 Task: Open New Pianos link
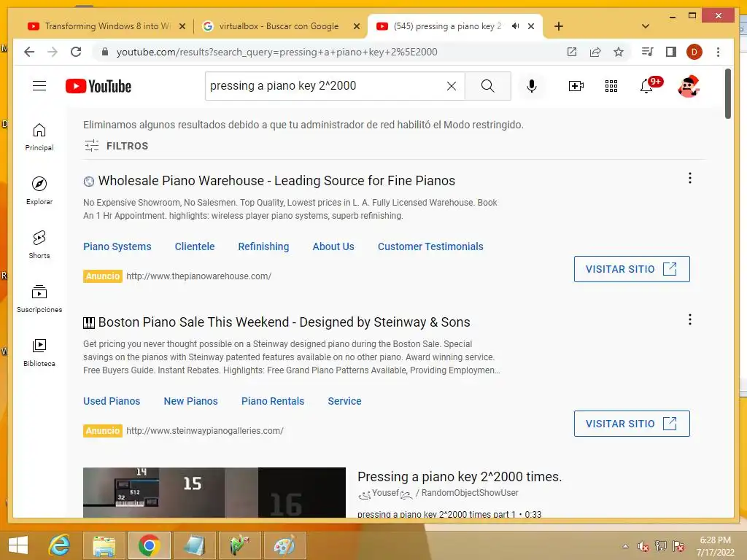tap(190, 401)
